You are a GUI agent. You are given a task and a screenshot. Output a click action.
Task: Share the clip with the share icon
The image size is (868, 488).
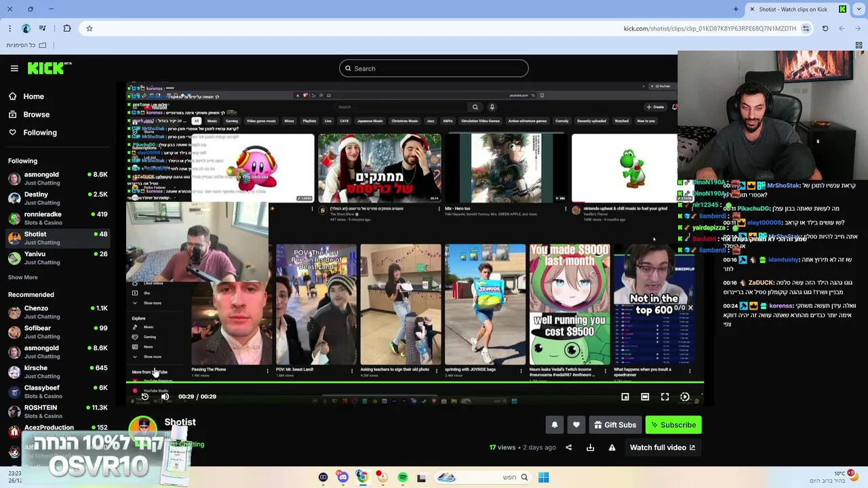(568, 447)
